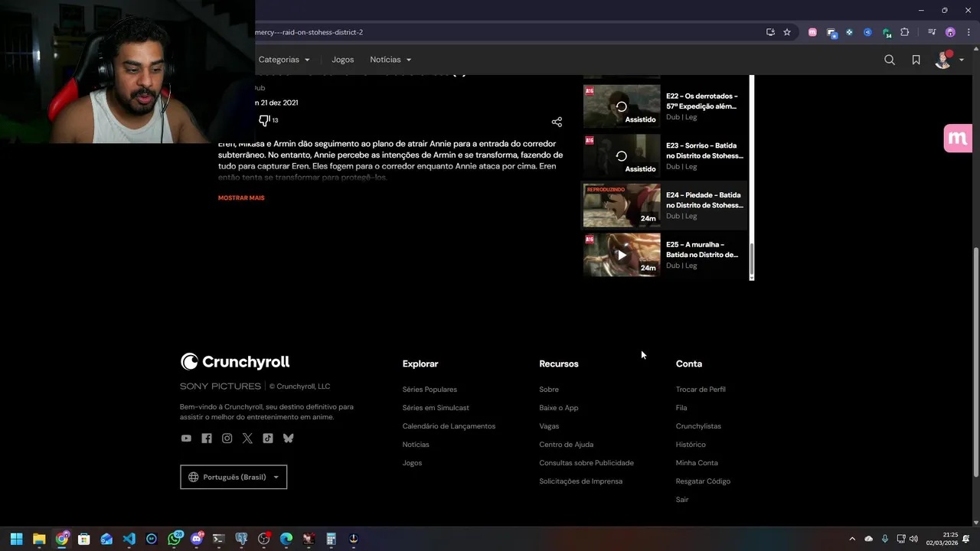Replay episode E23 Sorriso
Screen dimensions: 980x551
pos(622,156)
